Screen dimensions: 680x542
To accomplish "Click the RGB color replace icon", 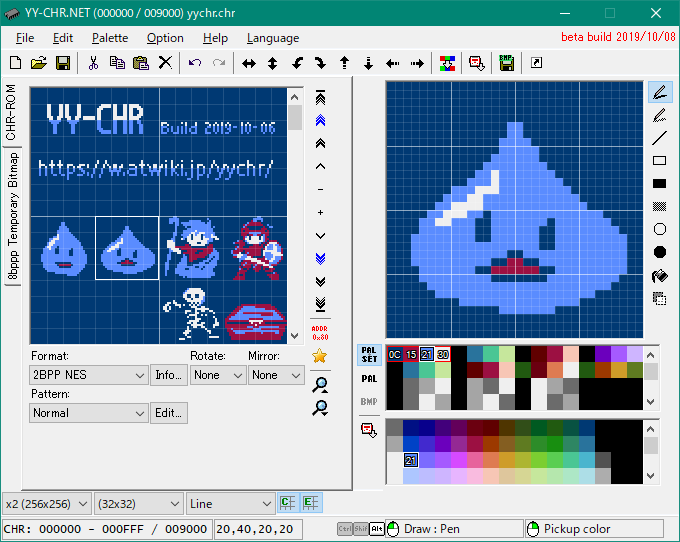I will [447, 64].
